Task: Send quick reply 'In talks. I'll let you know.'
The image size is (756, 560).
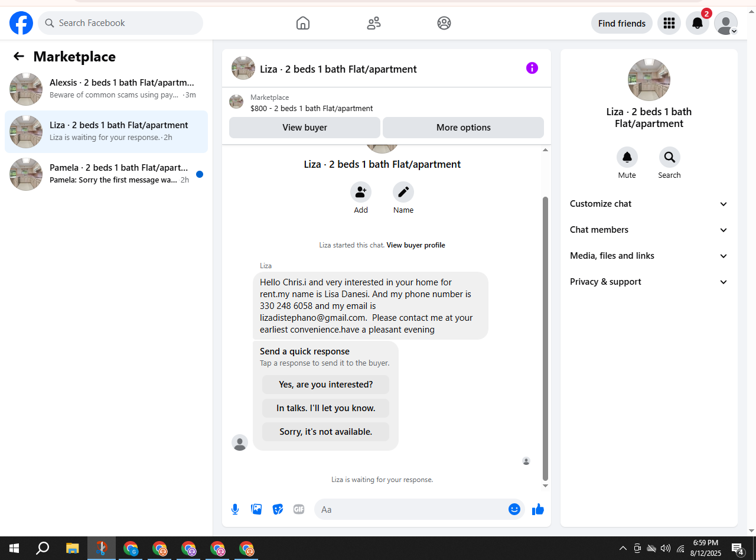Action: point(325,408)
